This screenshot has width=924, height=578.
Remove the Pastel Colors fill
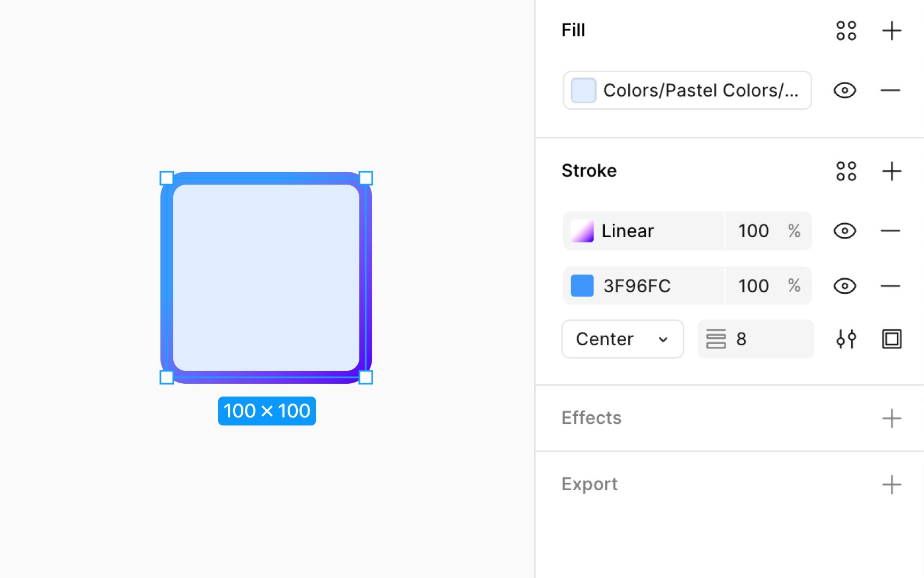click(x=890, y=90)
